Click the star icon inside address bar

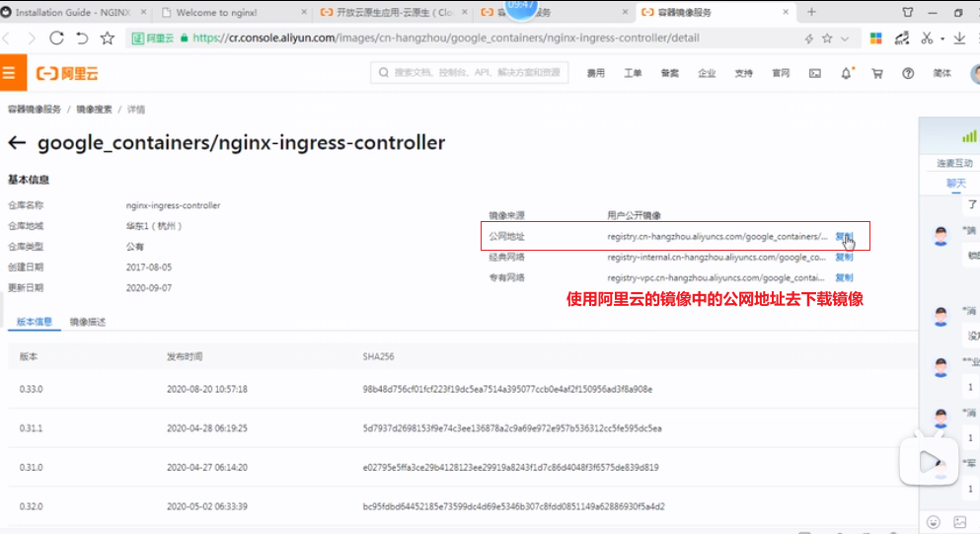point(827,38)
